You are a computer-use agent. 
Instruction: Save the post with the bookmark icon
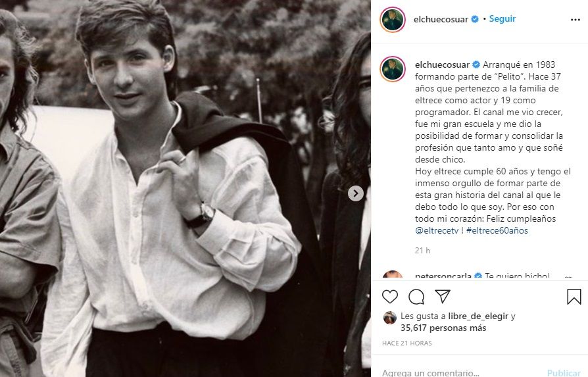tap(574, 297)
